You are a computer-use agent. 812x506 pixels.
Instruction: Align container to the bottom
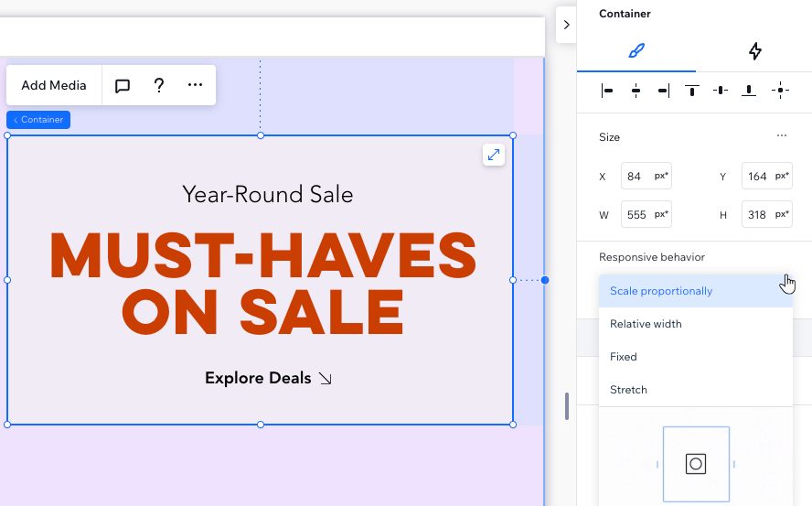pyautogui.click(x=749, y=91)
